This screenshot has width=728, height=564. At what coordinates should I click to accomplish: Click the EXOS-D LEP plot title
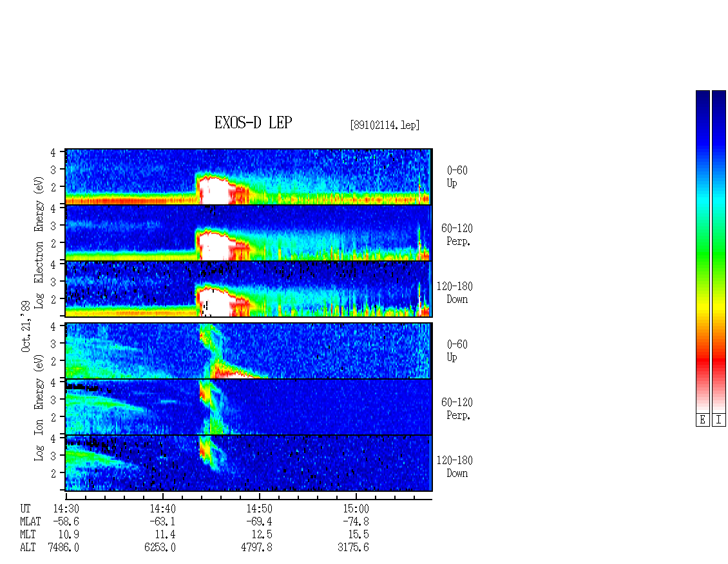click(253, 122)
